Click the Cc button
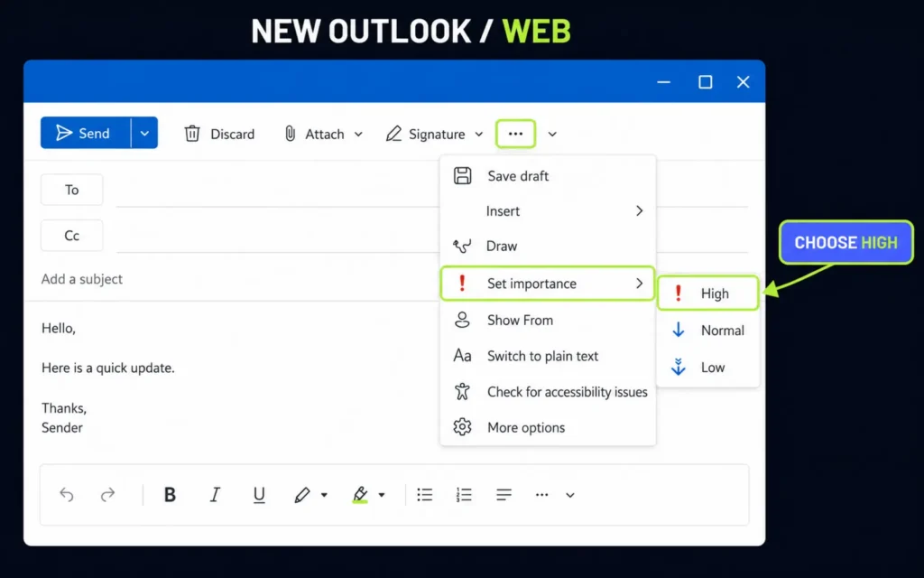Image resolution: width=924 pixels, height=578 pixels. (72, 236)
